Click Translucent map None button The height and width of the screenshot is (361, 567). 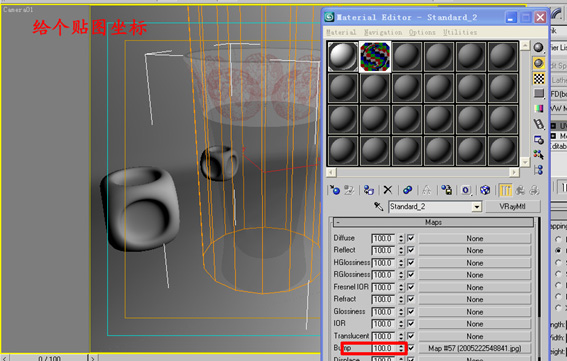pyautogui.click(x=474, y=336)
